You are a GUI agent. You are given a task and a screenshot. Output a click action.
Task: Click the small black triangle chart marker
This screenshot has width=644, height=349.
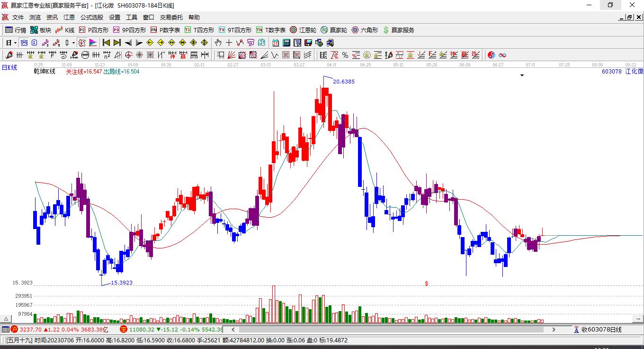522,75
